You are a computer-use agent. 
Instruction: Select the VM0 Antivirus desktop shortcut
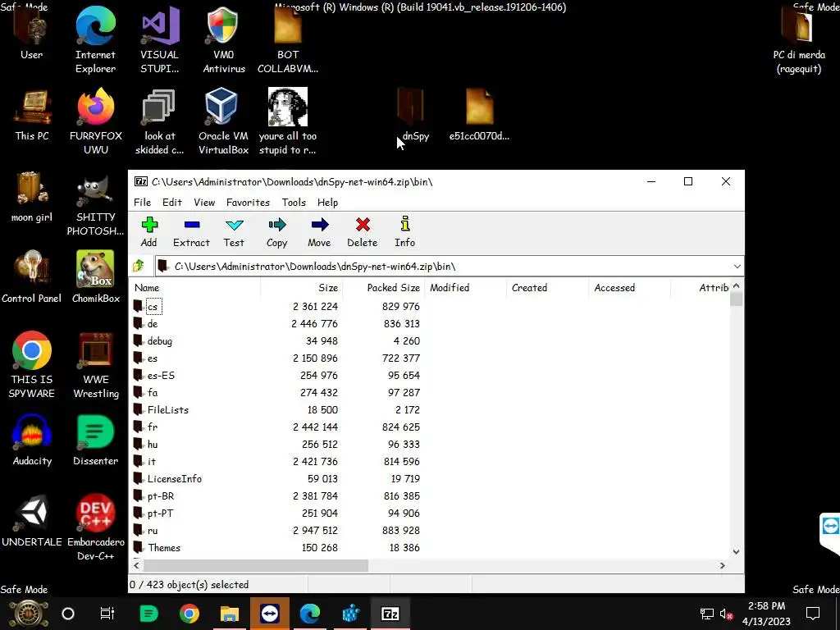pos(223,41)
